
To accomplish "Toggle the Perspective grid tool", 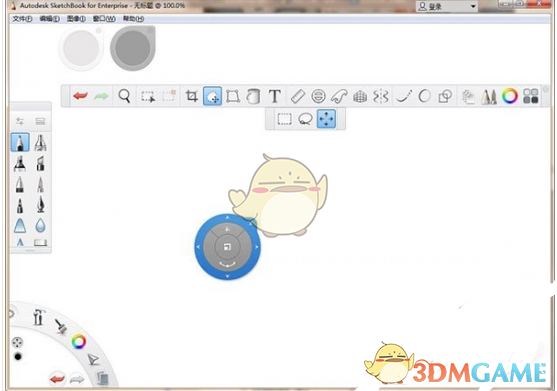I will (360, 97).
